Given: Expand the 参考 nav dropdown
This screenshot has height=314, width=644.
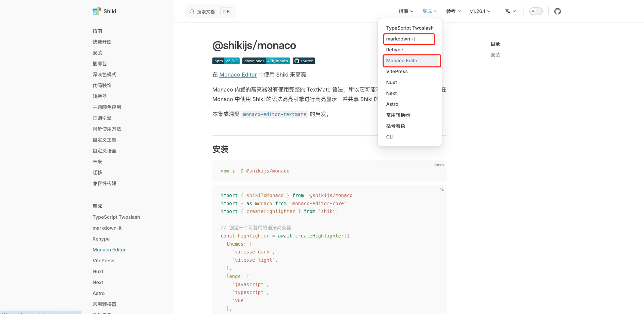Looking at the screenshot, I should 454,11.
